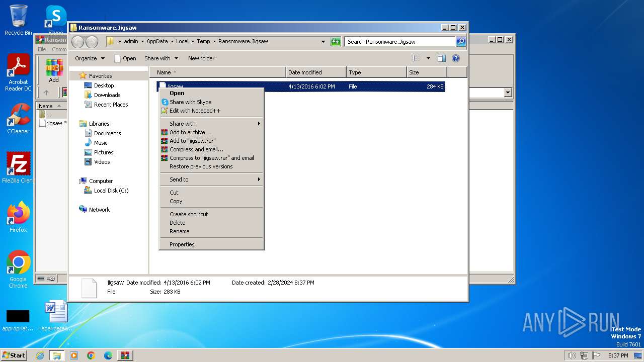Toggle the preview pane button
Image resolution: width=644 pixels, height=362 pixels.
pyautogui.click(x=441, y=58)
